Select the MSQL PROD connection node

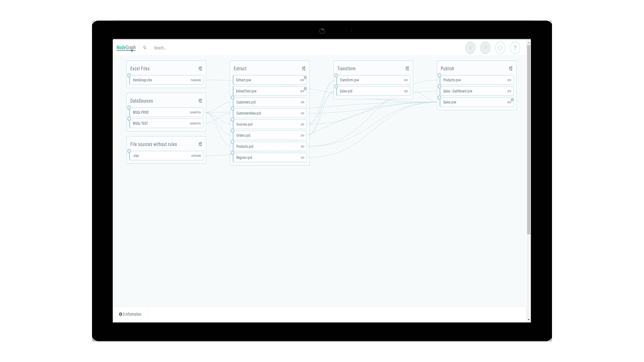click(166, 112)
